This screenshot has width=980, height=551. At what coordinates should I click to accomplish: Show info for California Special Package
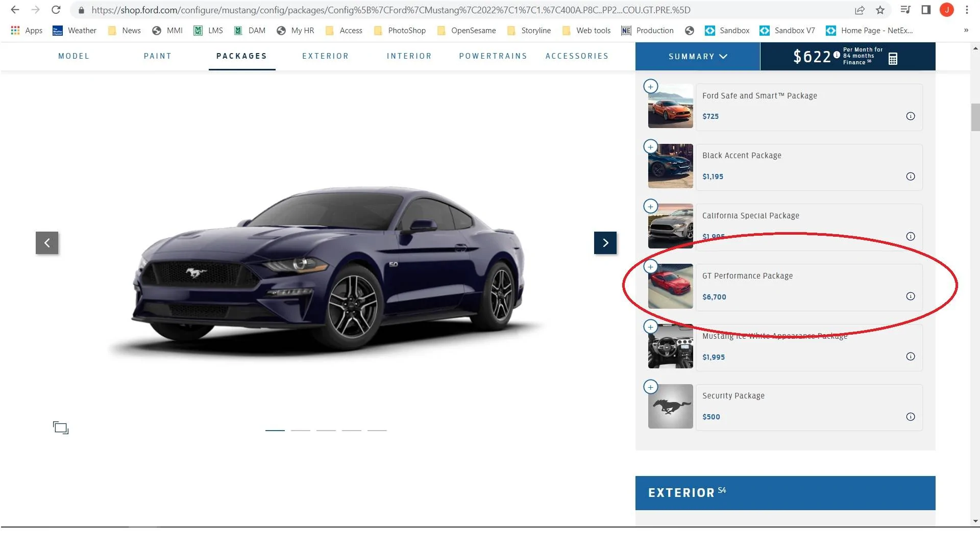pos(910,236)
